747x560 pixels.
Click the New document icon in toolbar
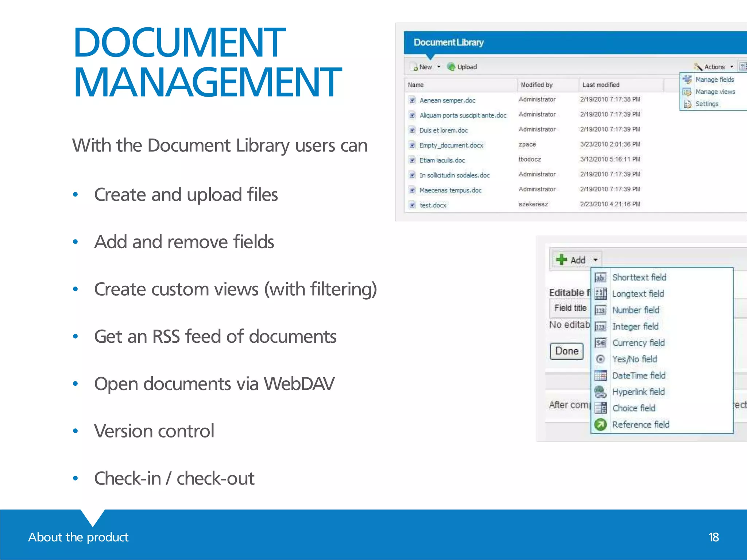coord(414,67)
